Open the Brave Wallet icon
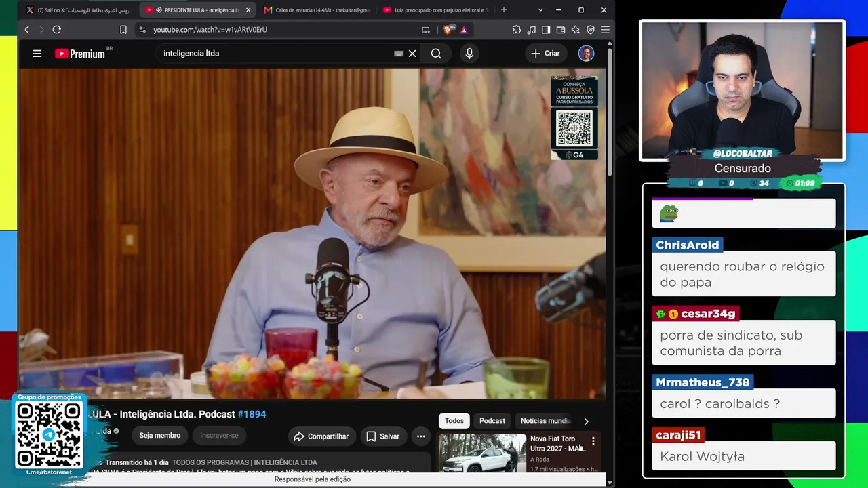Screen dimensions: 868x488 tap(561, 30)
